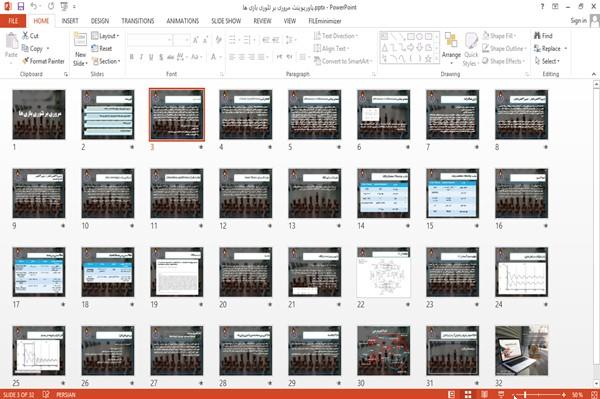Select slide 22 thumbnail with diagram

pyautogui.click(x=383, y=272)
